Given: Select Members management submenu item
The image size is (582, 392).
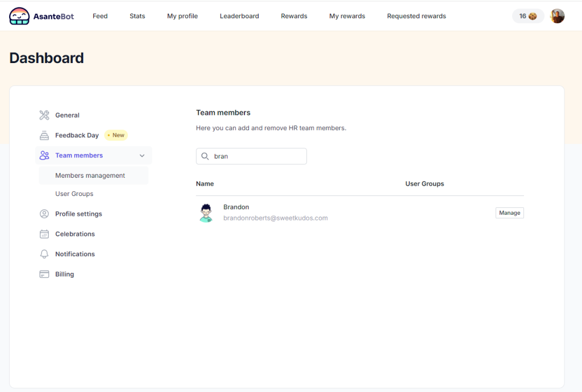Looking at the screenshot, I should (x=90, y=176).
